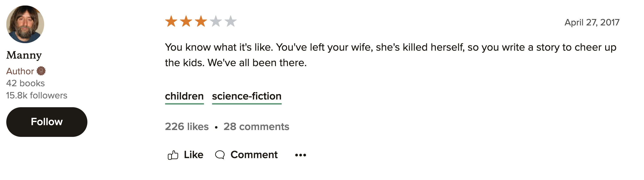Click the third orange rating star
The width and height of the screenshot is (644, 180).
tap(201, 21)
